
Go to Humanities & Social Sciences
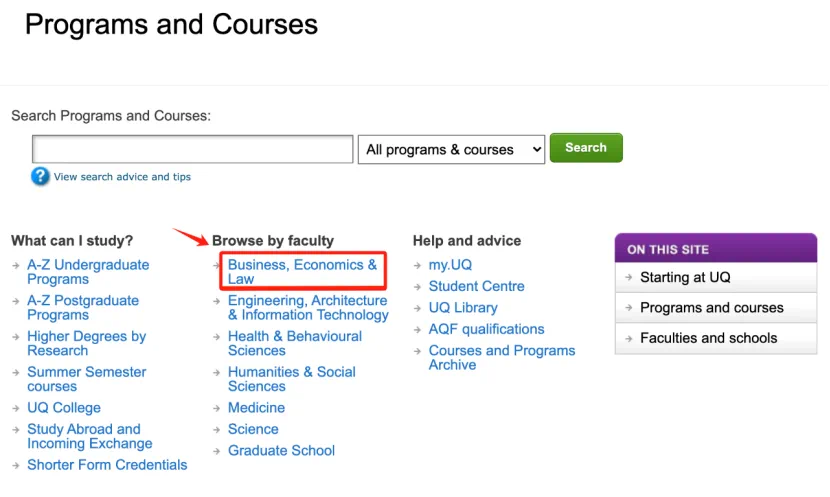pos(291,379)
